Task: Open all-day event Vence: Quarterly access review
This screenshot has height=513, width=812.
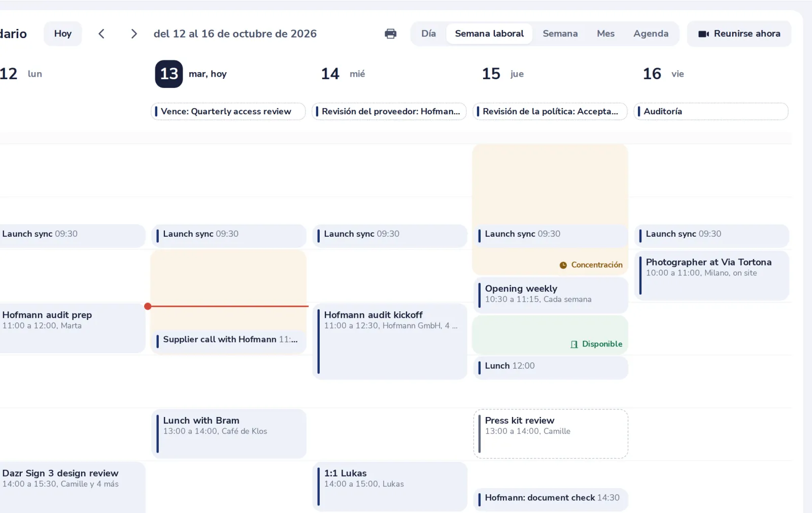Action: (228, 111)
